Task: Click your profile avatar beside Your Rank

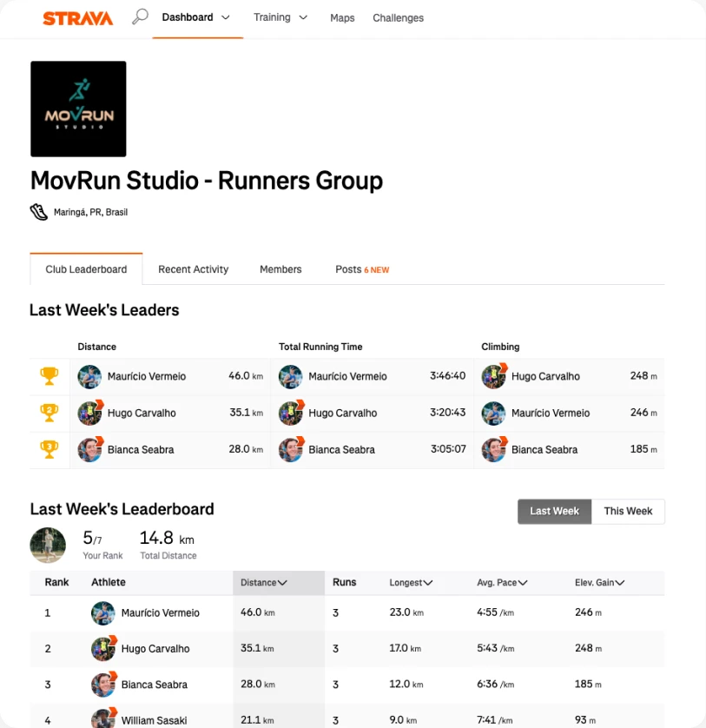Action: 48,545
